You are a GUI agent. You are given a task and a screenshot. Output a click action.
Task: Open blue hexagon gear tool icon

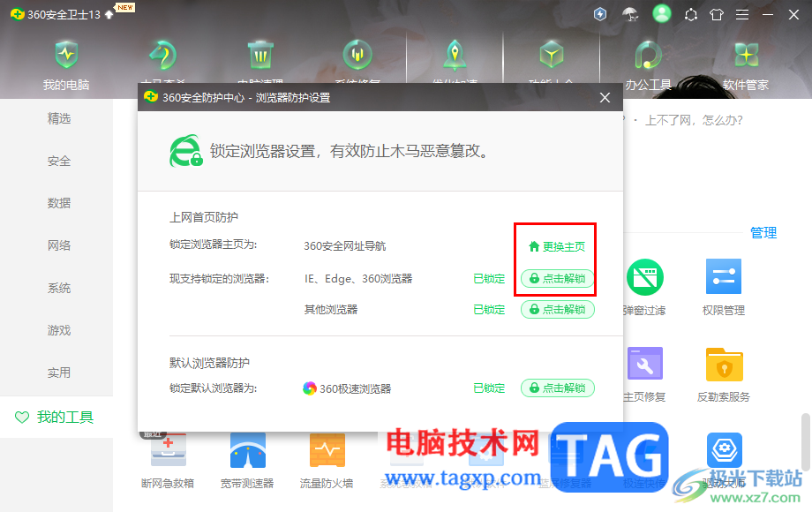tap(724, 449)
